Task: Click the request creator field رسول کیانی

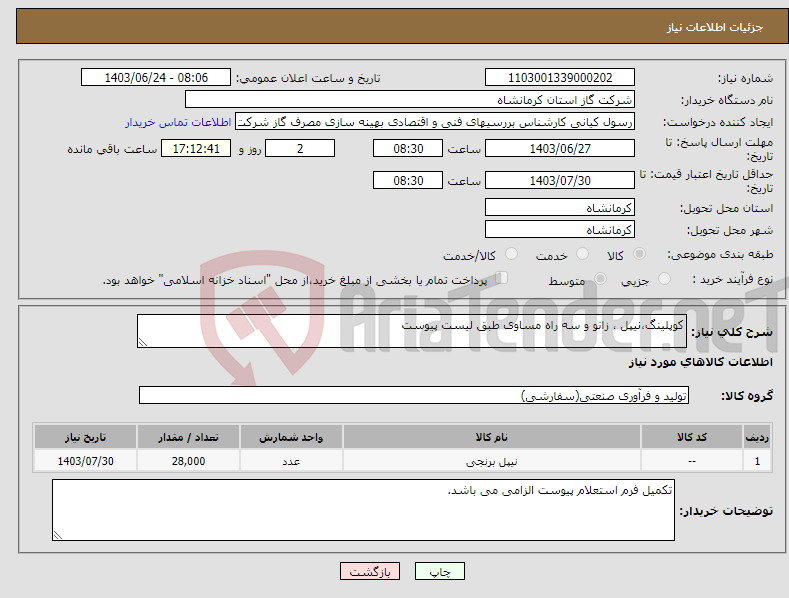Action: (x=435, y=122)
